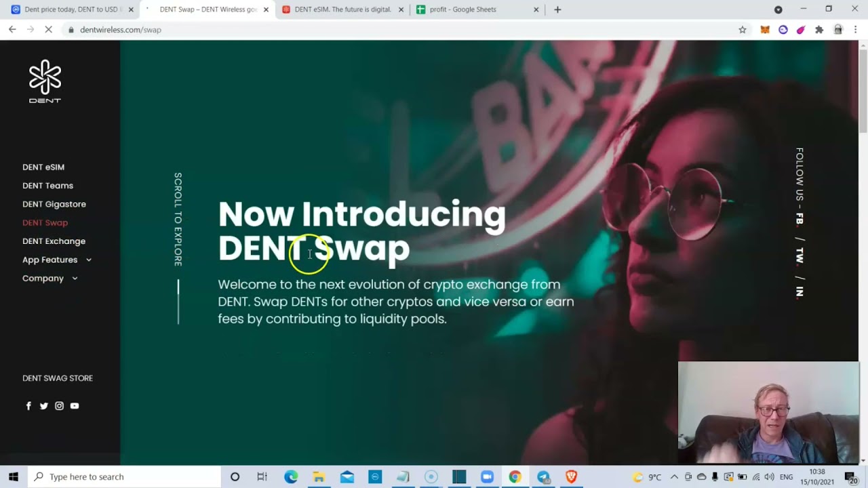Screen dimensions: 868x488
Task: Open Brave browser from the taskbar
Action: [x=571, y=476]
